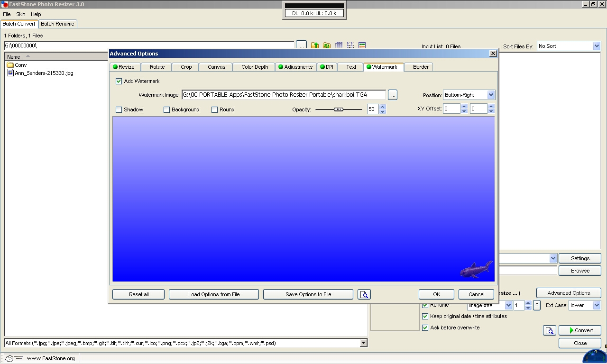Click the question mark help button near Rename
This screenshot has height=364, width=607.
(537, 305)
